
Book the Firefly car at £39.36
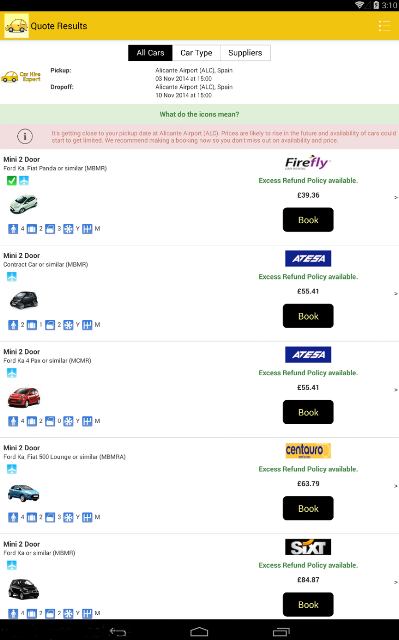308,220
